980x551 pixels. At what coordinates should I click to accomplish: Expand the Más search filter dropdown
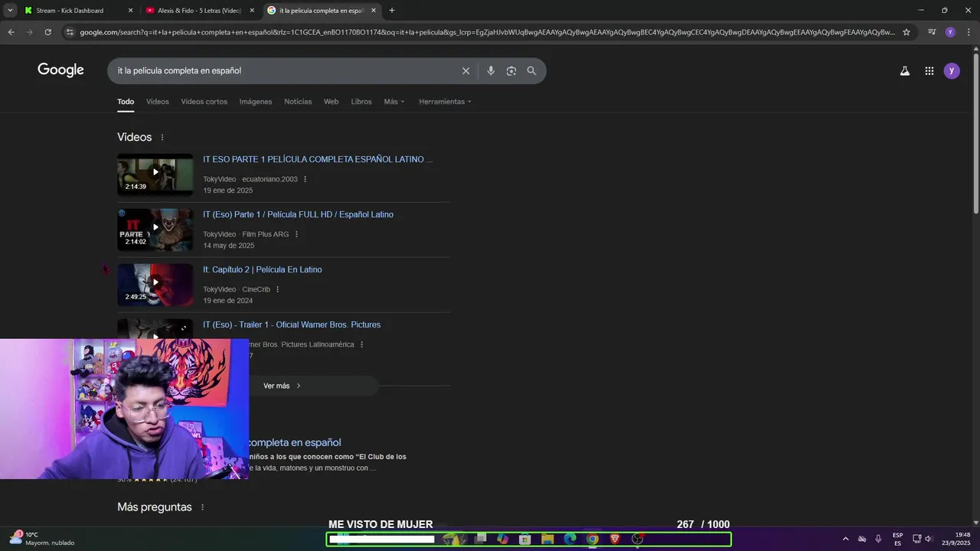394,102
